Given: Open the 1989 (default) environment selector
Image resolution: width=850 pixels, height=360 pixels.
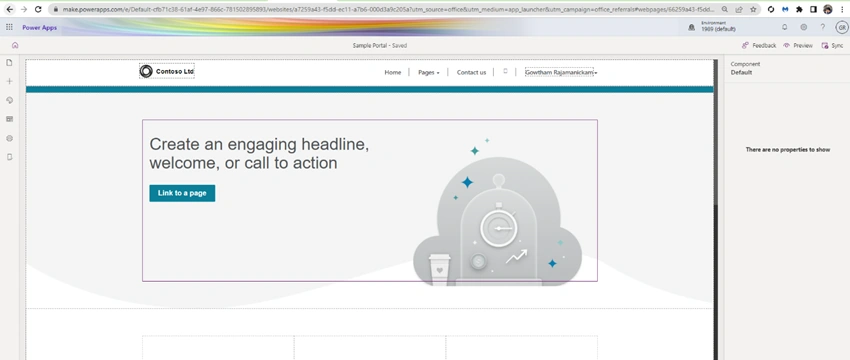Looking at the screenshot, I should coord(718,27).
